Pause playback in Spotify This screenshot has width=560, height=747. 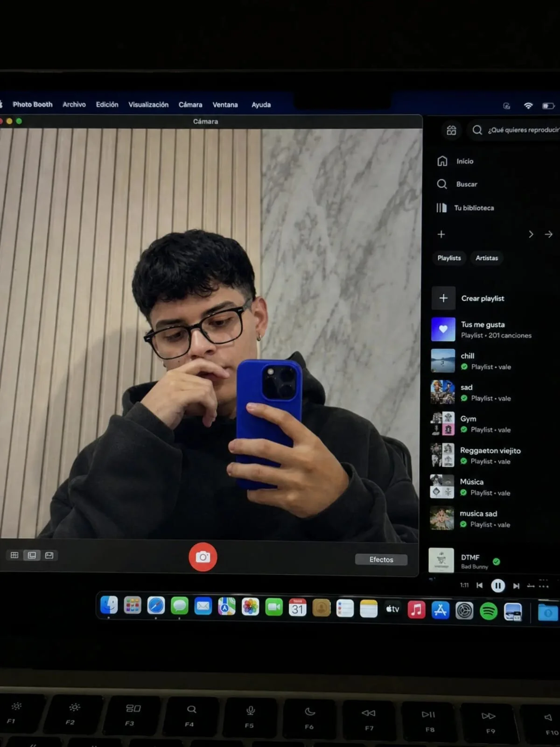tap(498, 585)
